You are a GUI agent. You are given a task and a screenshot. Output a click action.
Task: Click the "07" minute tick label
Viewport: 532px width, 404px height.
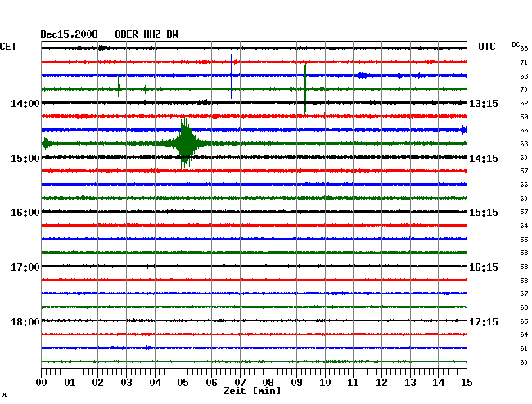tap(240, 383)
